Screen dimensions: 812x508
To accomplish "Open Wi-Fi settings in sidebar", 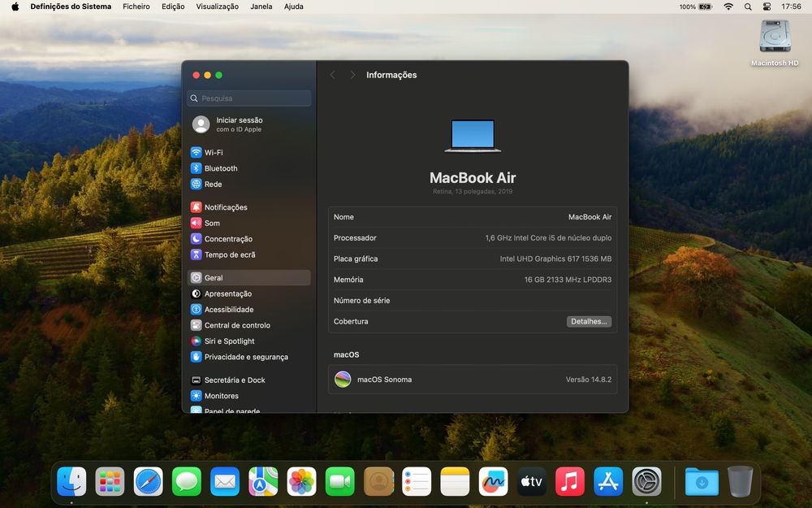I will click(x=249, y=153).
